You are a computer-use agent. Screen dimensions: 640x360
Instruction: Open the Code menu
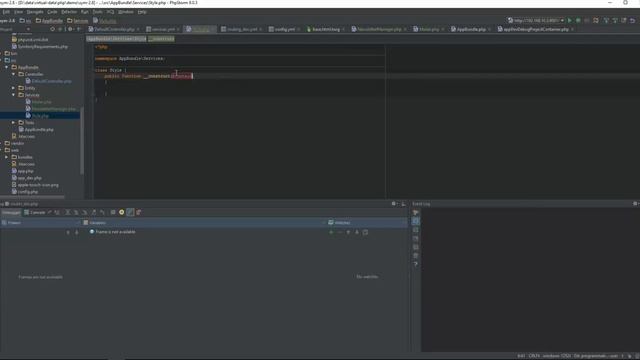[52, 12]
